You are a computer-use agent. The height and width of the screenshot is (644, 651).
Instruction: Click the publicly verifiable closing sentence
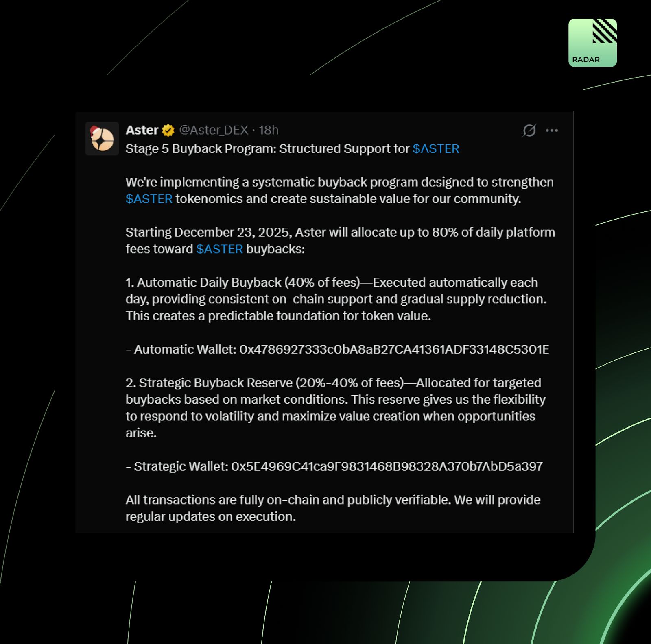point(333,508)
